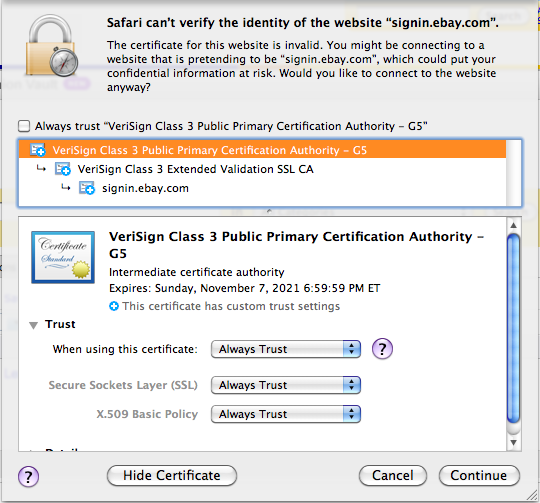The height and width of the screenshot is (503, 540).
Task: Click the Extended Validation SSL CA certificate icon
Action: point(63,169)
